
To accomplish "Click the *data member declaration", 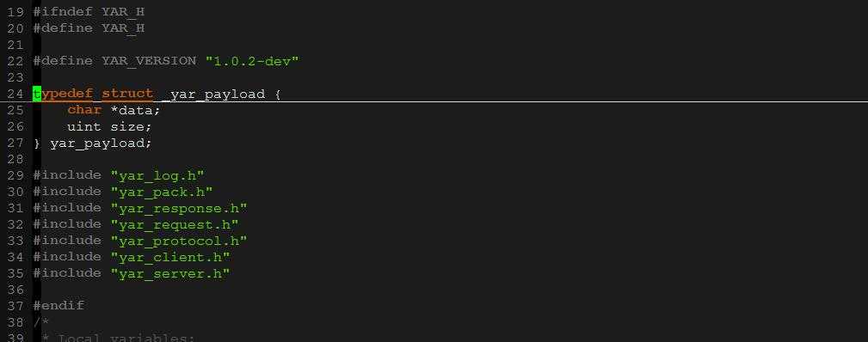I will (x=136, y=110).
